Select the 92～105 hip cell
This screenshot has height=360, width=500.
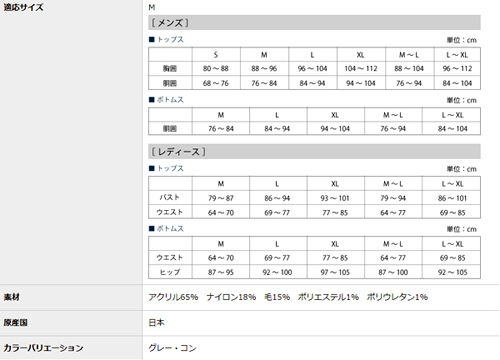(452, 272)
